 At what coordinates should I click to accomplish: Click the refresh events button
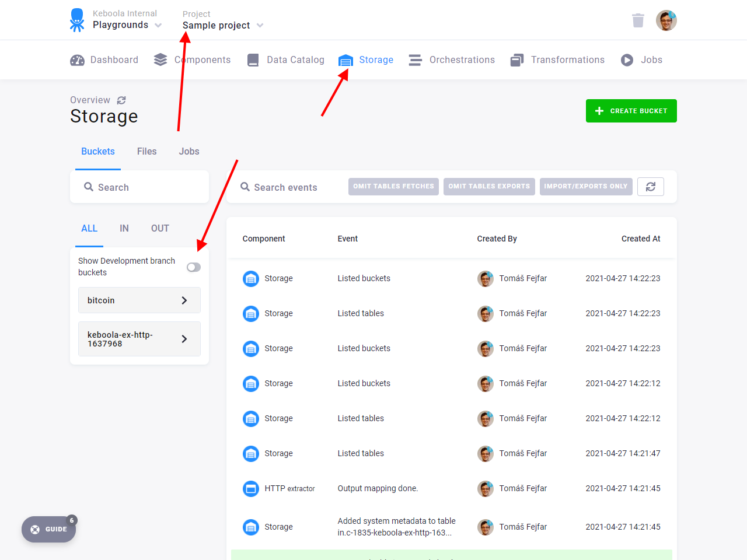651,187
